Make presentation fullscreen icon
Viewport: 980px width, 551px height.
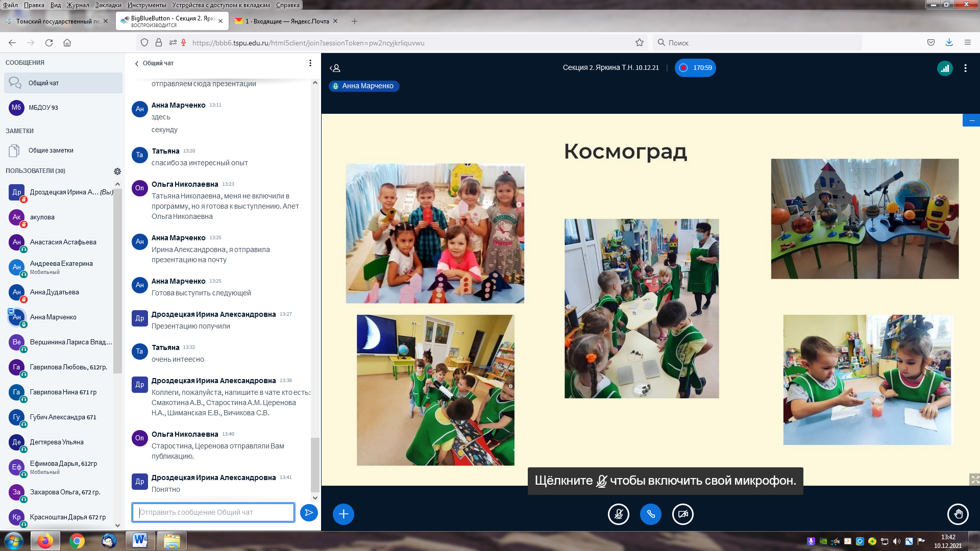coord(975,479)
